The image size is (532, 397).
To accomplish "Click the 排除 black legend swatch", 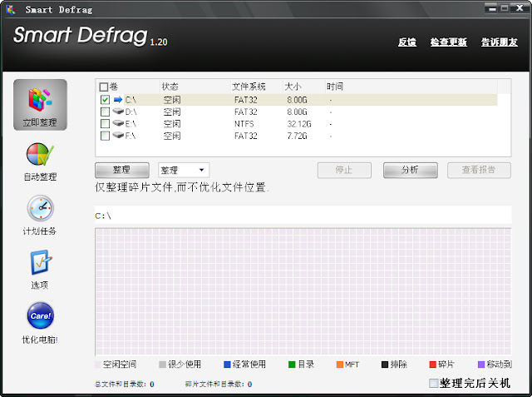I will [x=385, y=365].
